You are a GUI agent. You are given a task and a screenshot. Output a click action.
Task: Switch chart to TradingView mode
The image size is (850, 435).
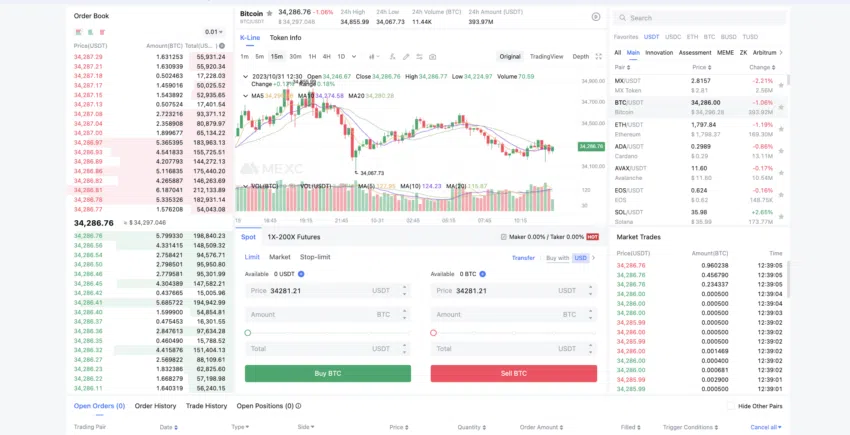[x=546, y=56]
